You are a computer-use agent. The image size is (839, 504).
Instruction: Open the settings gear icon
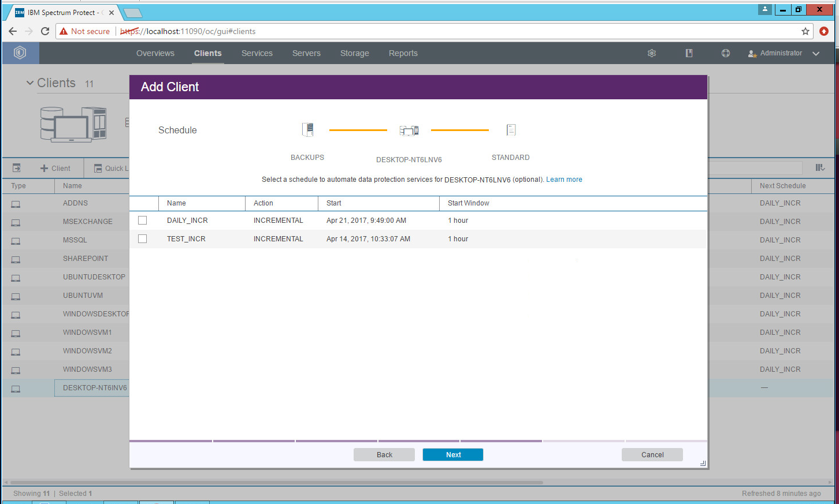pyautogui.click(x=652, y=53)
